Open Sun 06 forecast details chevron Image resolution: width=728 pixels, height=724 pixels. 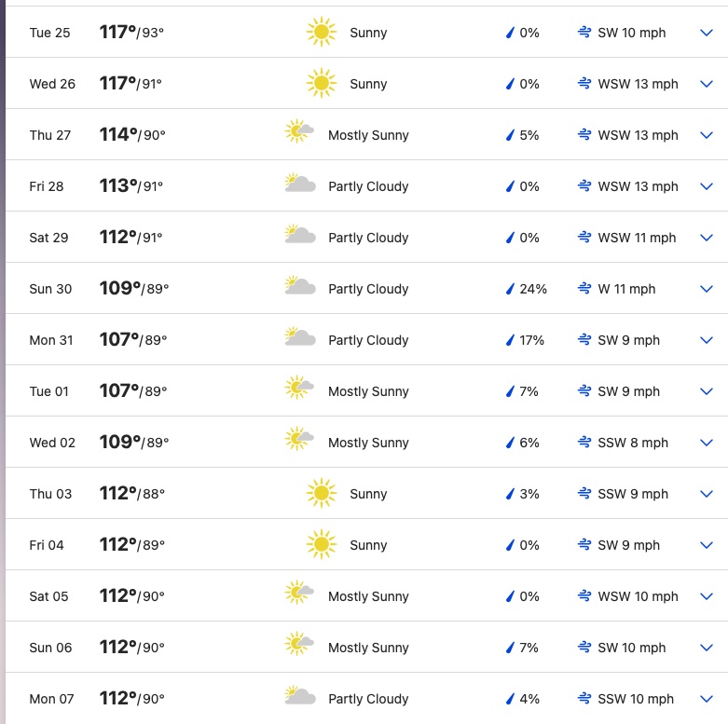(706, 648)
